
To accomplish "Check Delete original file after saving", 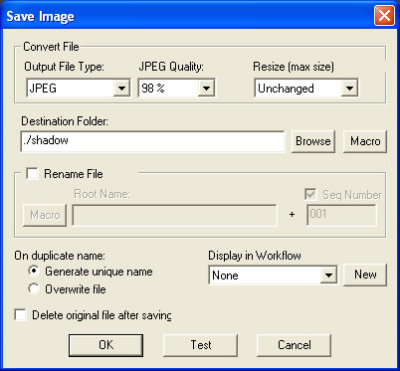I will pyautogui.click(x=21, y=315).
